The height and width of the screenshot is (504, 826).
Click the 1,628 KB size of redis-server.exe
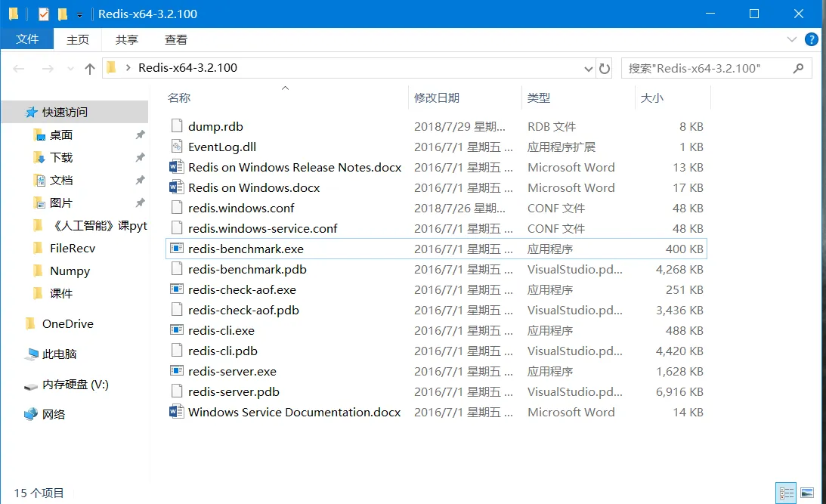tap(679, 371)
